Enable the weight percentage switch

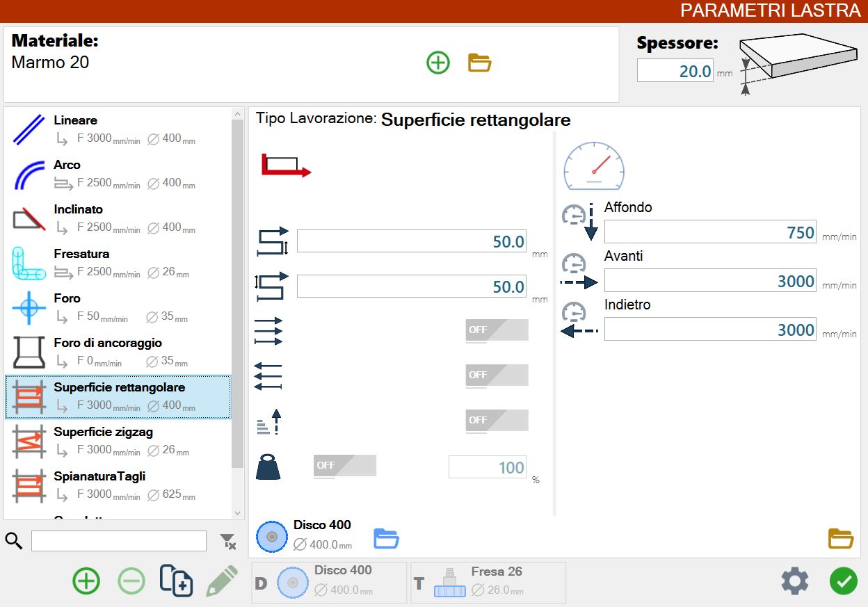(x=345, y=466)
